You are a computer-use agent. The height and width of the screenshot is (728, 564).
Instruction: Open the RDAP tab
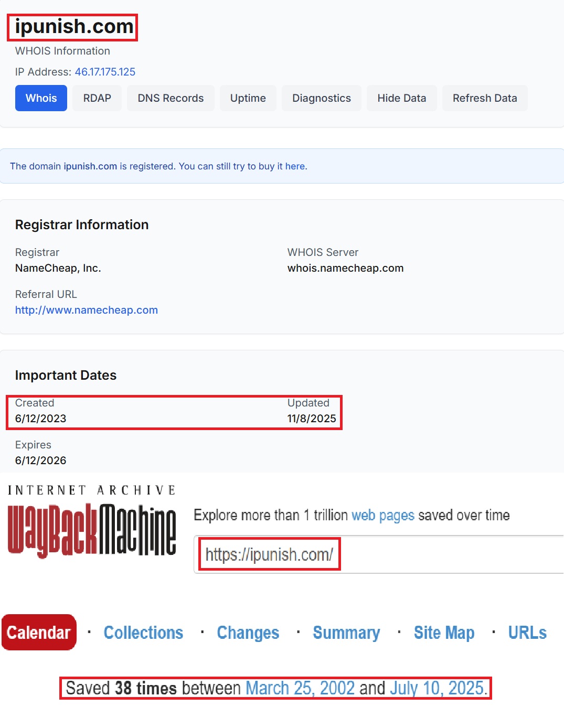click(x=97, y=98)
